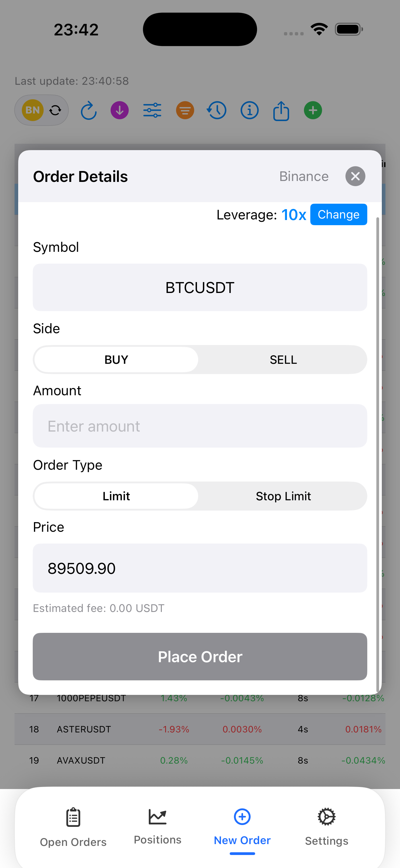400x868 pixels.
Task: Tap the share export icon
Action: (x=281, y=110)
